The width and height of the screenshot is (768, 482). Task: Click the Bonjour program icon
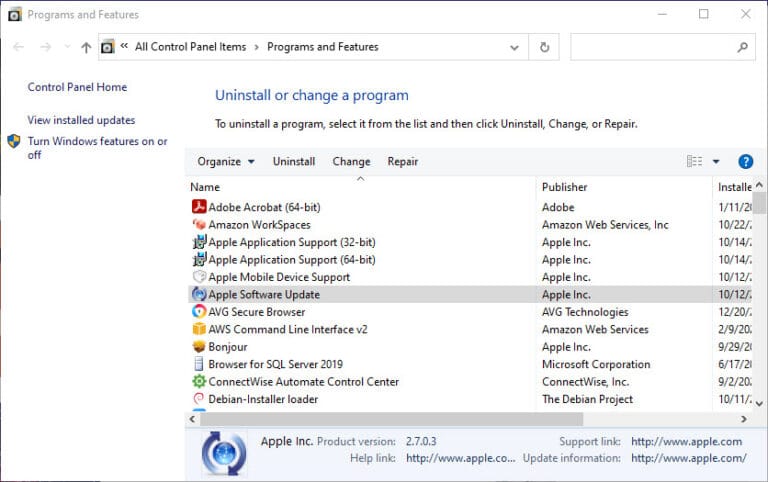(x=199, y=346)
